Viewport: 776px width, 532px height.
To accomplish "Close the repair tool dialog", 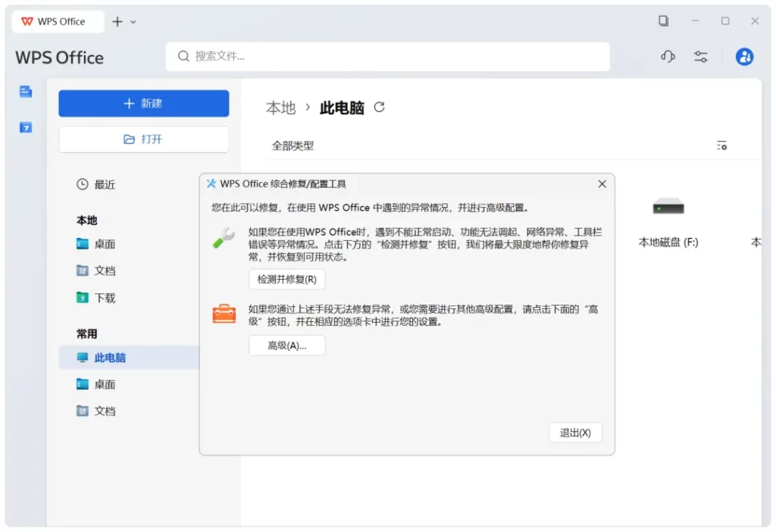I will (x=602, y=184).
